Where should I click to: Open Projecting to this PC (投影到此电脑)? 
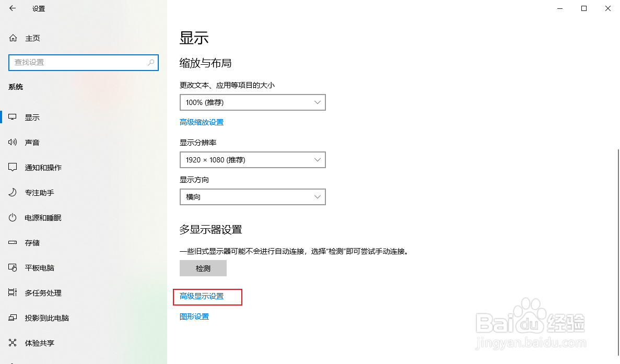pos(46,318)
